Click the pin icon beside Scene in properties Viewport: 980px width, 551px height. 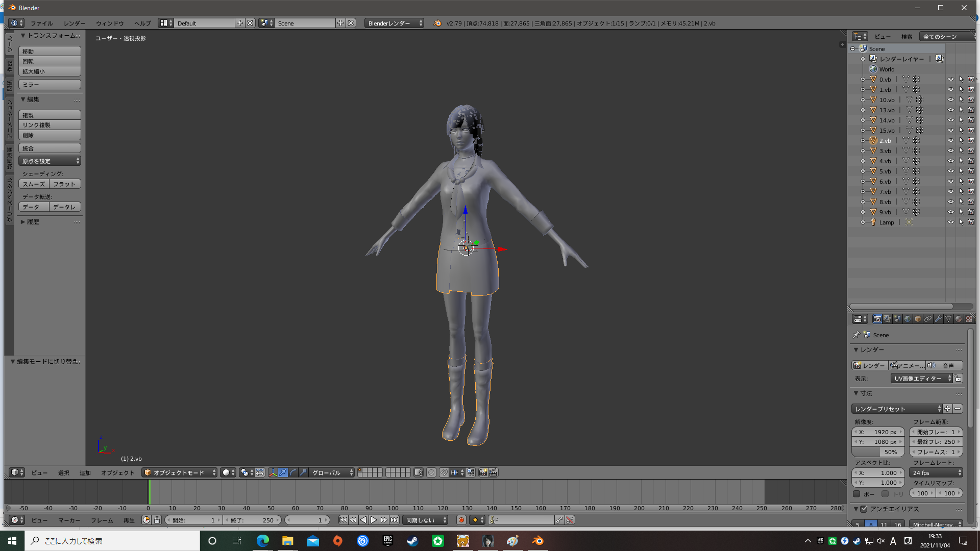pos(856,335)
